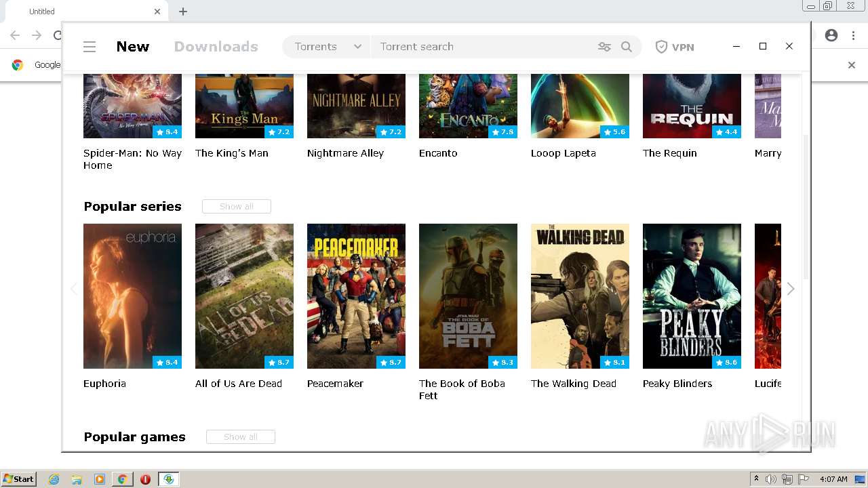Open the Spider-Man: No Way Home poster
This screenshot has height=488, width=868.
[132, 106]
